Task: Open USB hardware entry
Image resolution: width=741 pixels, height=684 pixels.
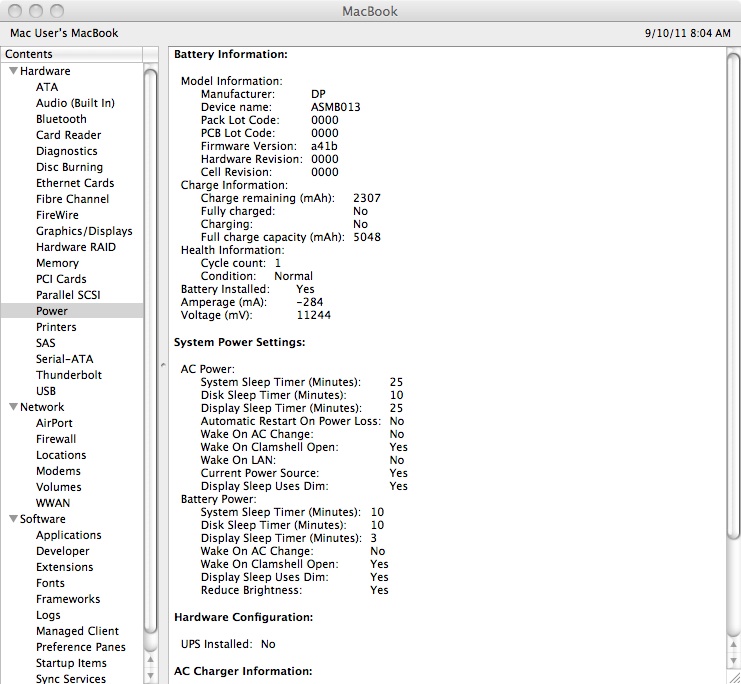Action: coord(46,391)
